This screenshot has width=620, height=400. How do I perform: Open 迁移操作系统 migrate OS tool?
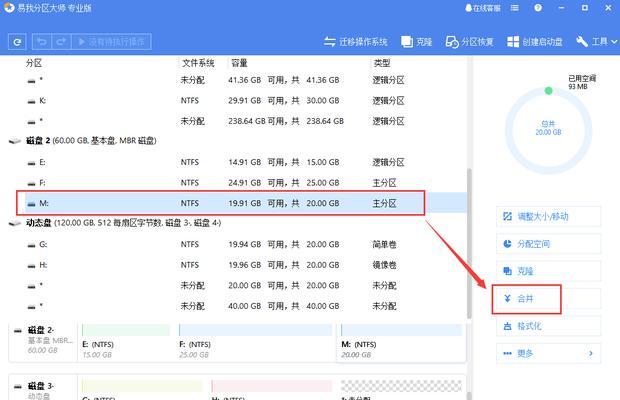(x=355, y=42)
